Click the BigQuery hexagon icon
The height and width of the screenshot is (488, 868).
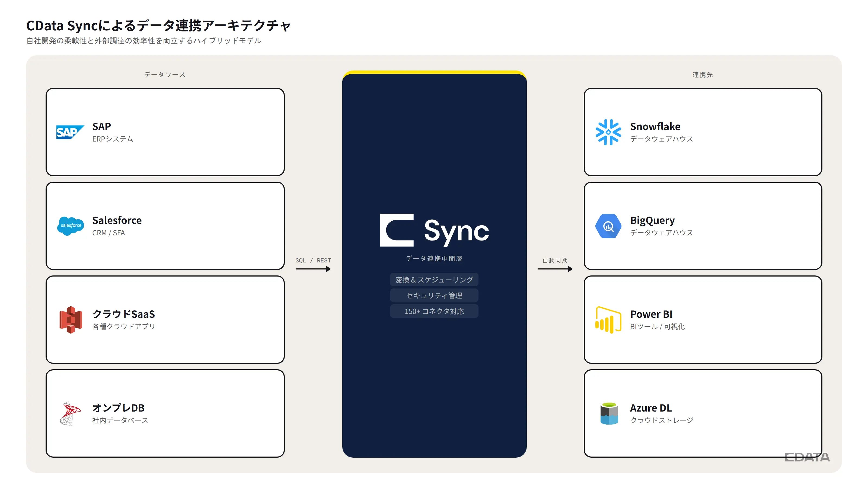point(608,226)
